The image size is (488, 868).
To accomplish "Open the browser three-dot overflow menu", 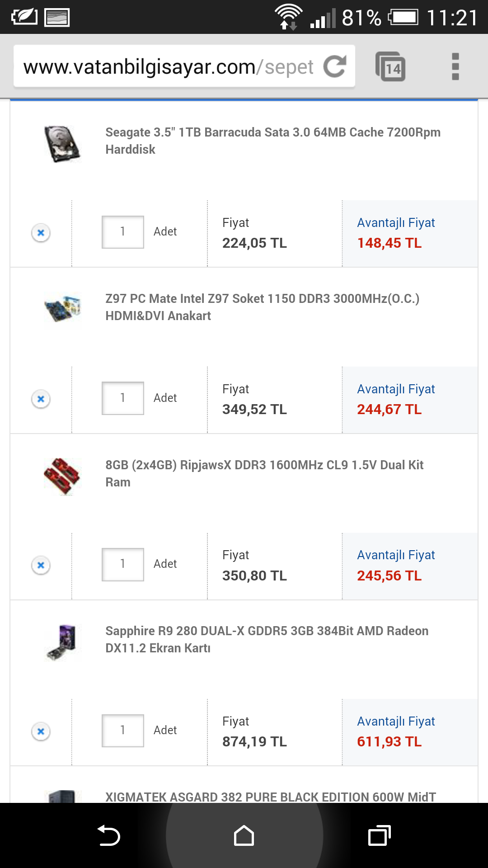I will tap(455, 67).
